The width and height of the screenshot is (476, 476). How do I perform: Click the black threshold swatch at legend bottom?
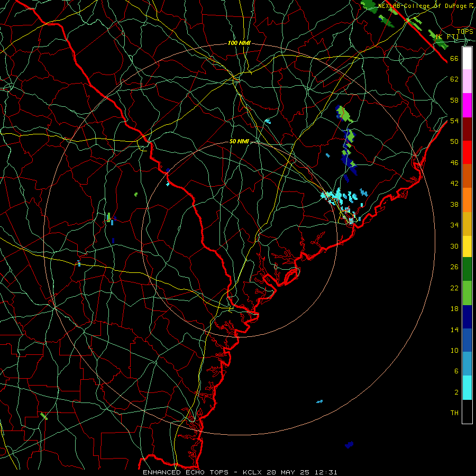[x=467, y=411]
